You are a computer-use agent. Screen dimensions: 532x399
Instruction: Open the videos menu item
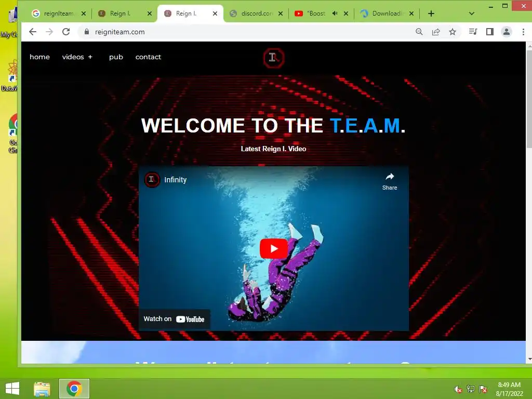[x=73, y=57]
